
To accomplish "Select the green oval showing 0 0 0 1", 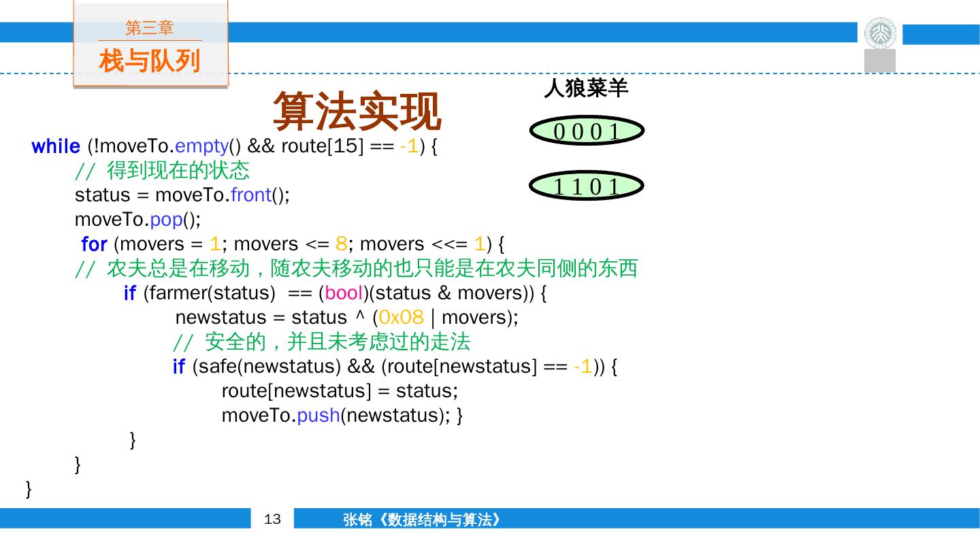I will (587, 131).
